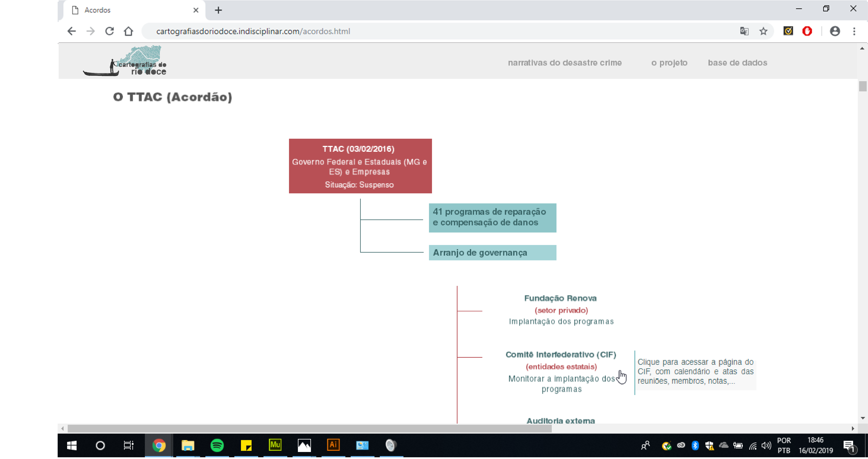The height and width of the screenshot is (459, 868).
Task: Launch Adobe Illustrator from the taskbar
Action: pyautogui.click(x=333, y=446)
